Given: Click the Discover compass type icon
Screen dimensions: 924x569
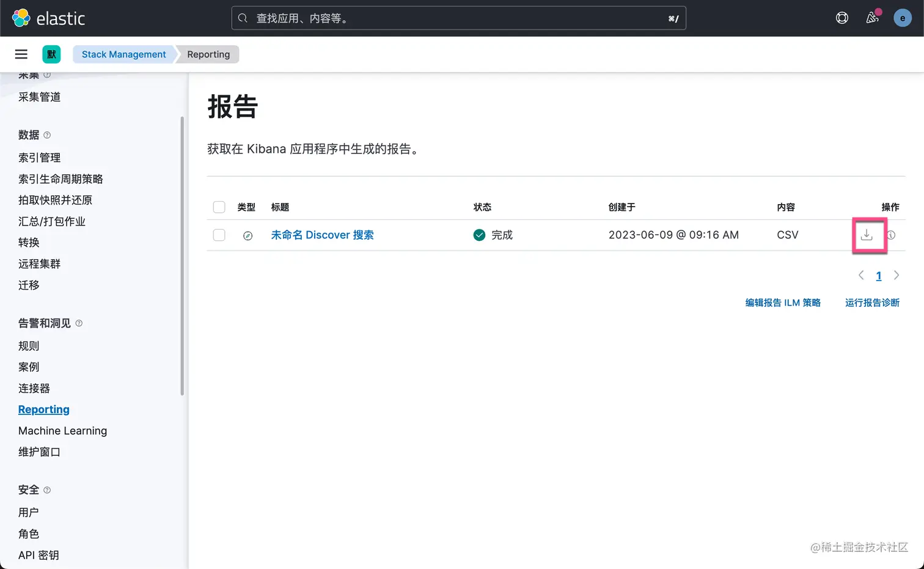Looking at the screenshot, I should tap(248, 235).
